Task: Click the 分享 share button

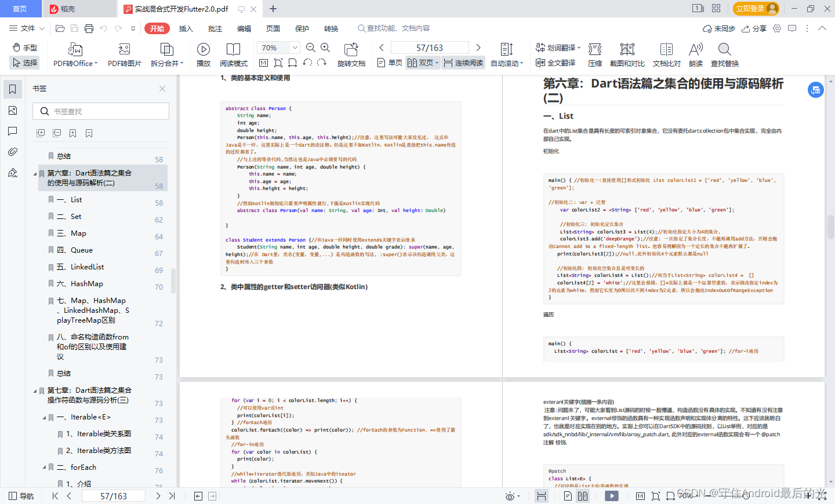Action: click(754, 28)
